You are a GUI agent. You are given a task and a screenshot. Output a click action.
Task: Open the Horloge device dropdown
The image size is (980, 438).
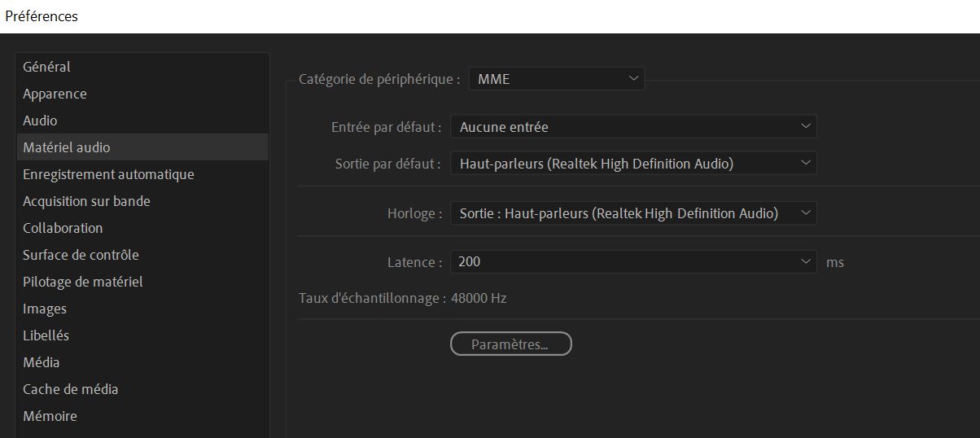pyautogui.click(x=633, y=213)
